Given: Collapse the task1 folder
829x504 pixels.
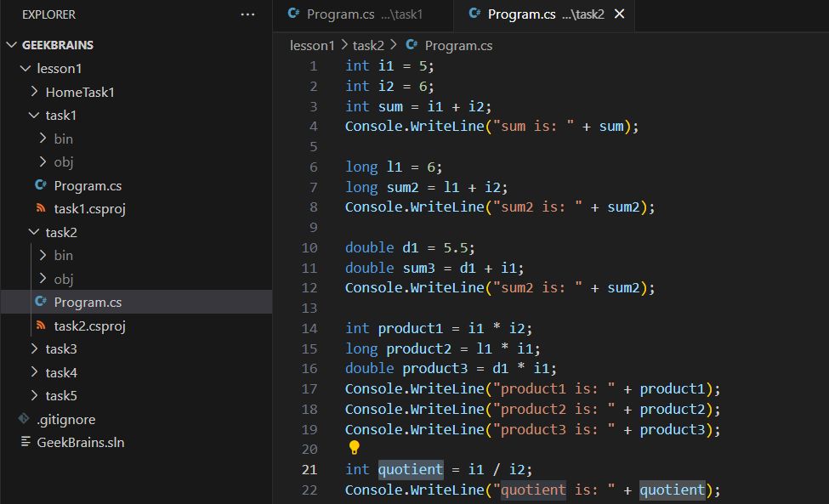Looking at the screenshot, I should pos(34,115).
